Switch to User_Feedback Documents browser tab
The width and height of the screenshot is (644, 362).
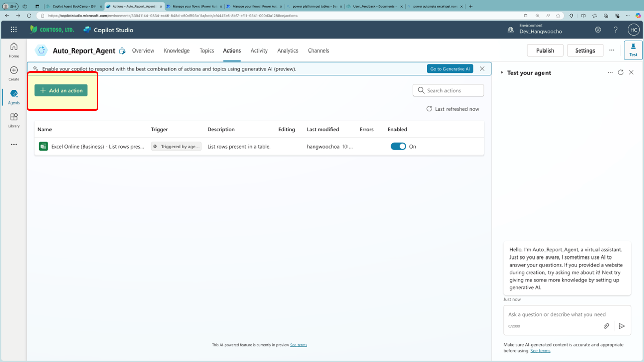pos(375,7)
